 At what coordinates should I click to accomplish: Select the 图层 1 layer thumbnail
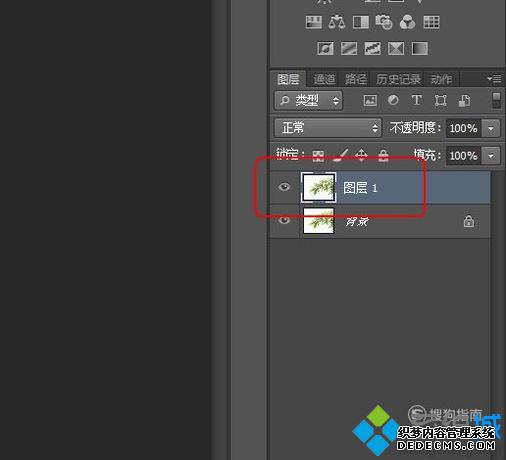(319, 187)
